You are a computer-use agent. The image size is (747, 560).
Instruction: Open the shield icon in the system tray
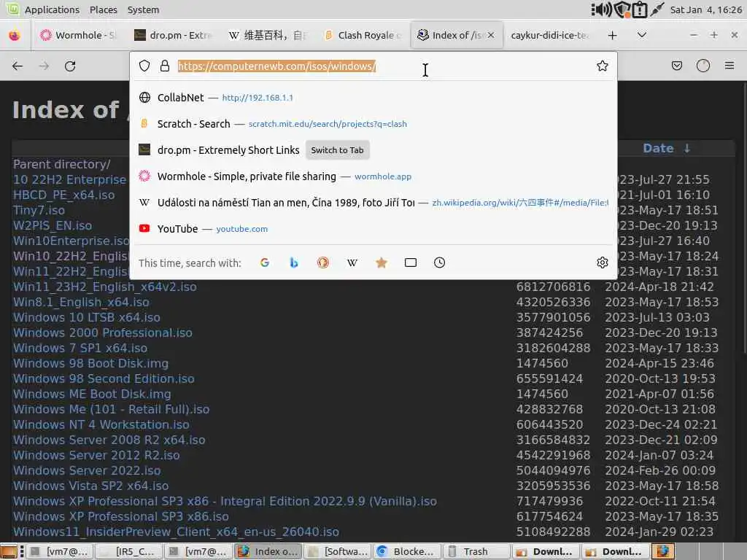pyautogui.click(x=622, y=9)
